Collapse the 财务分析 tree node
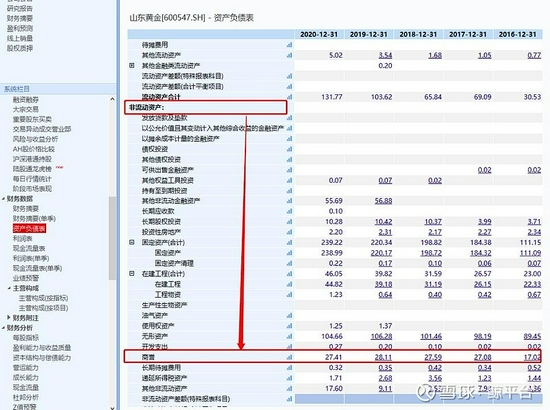This screenshot has width=550, height=410. (x=4, y=328)
